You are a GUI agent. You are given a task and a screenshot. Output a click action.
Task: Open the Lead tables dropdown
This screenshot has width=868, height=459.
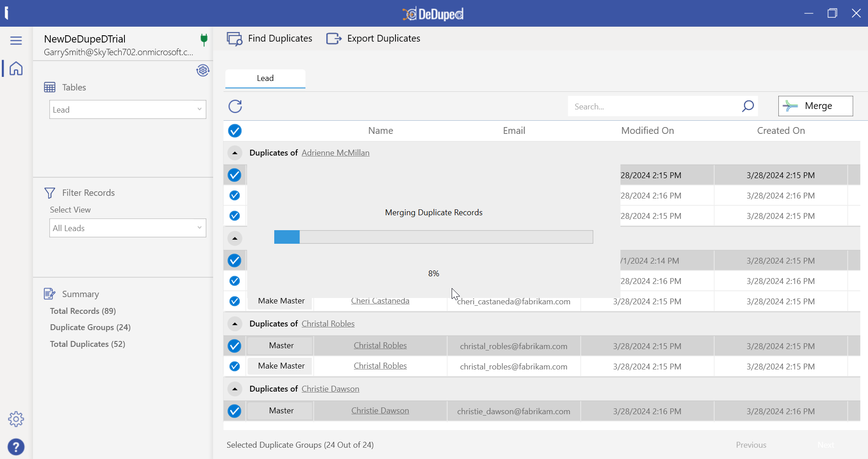pyautogui.click(x=128, y=109)
